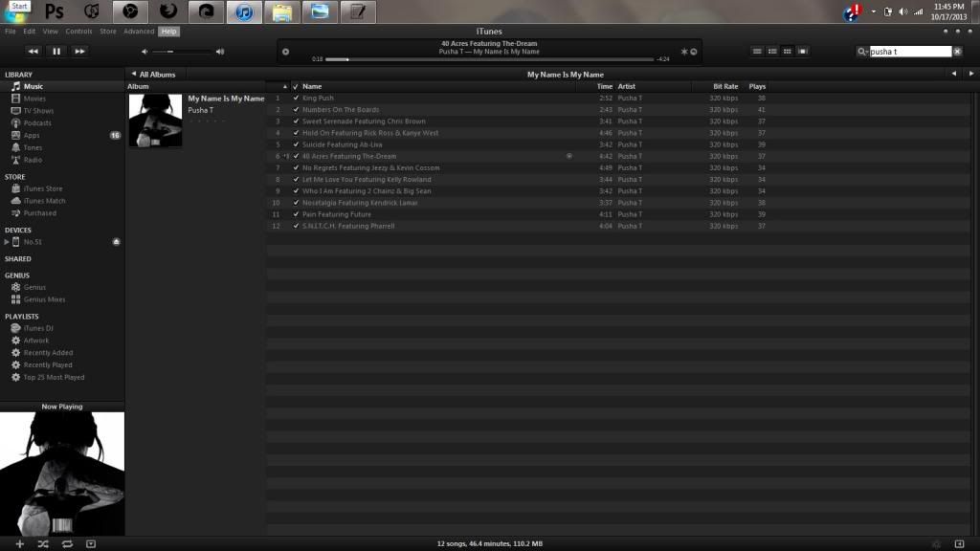The height and width of the screenshot is (551, 980).
Task: Toggle checkbox for Pain Featuring Future
Action: click(x=296, y=214)
